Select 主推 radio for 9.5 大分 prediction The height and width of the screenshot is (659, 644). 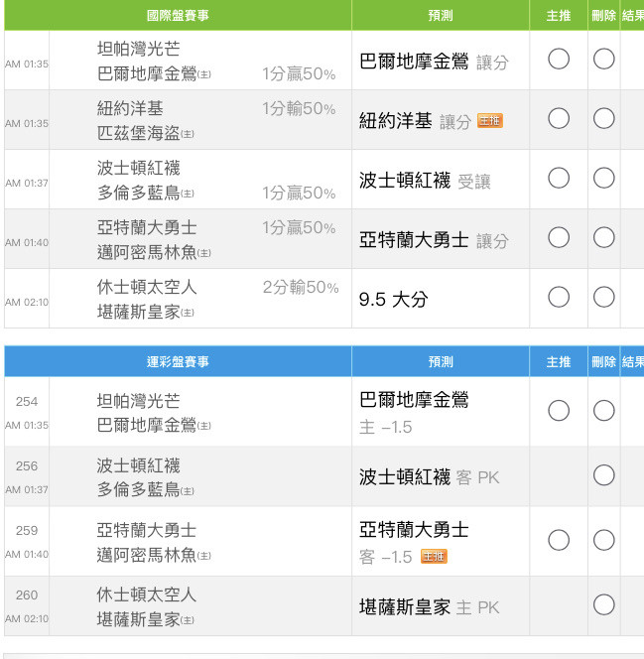[559, 298]
